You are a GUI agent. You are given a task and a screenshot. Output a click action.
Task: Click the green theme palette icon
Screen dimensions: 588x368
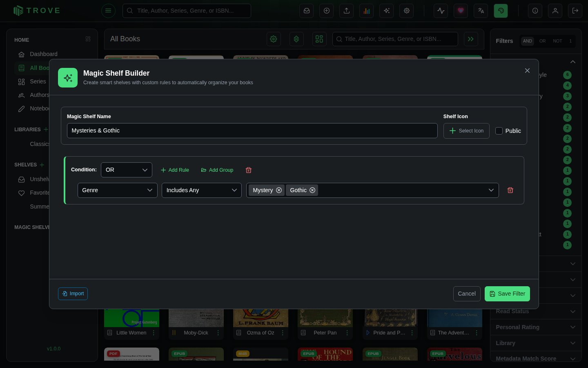click(501, 11)
